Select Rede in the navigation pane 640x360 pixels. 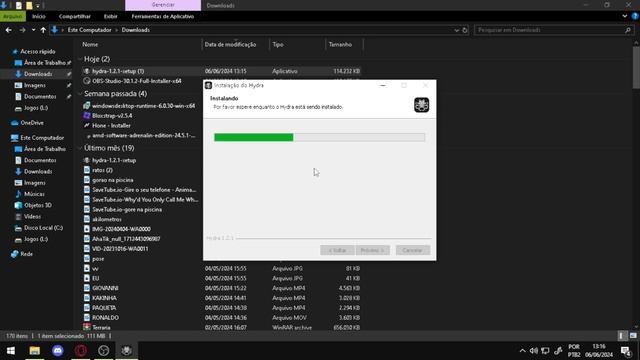[x=27, y=254]
